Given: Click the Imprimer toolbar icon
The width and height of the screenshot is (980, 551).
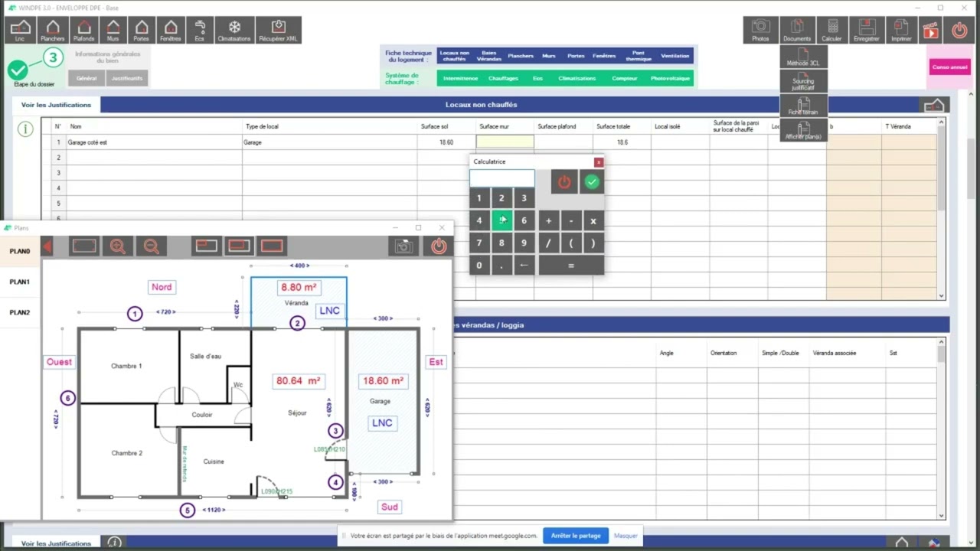Looking at the screenshot, I should (x=901, y=30).
